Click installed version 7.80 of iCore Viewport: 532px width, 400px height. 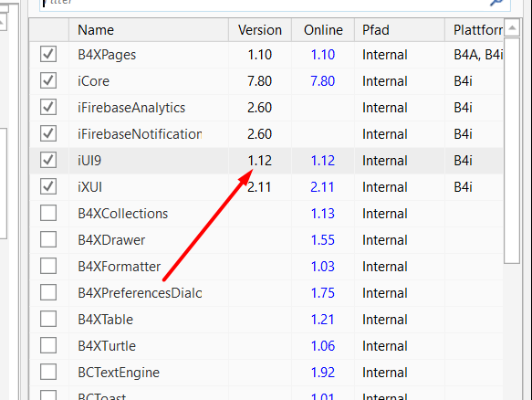pos(259,81)
